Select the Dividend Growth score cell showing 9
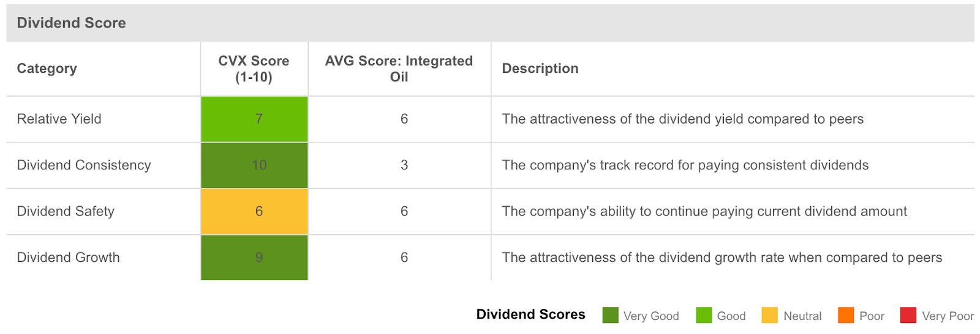 254,258
